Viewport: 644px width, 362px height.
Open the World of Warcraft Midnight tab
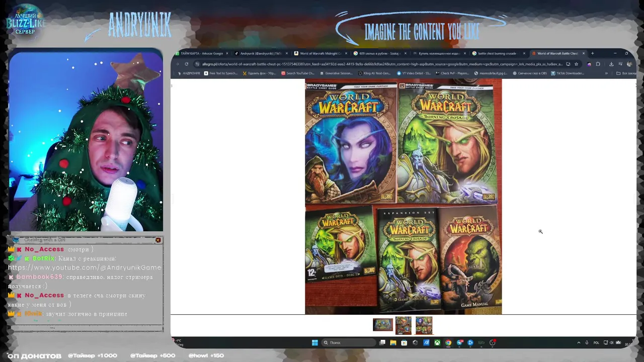tap(320, 53)
